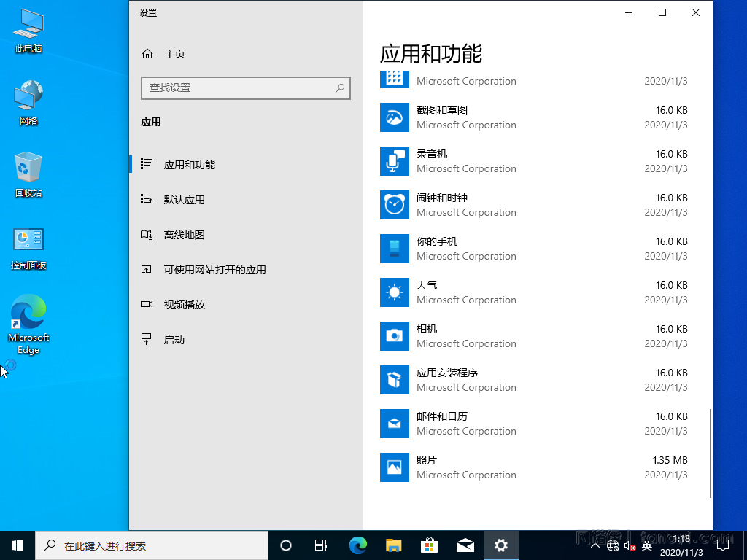The height and width of the screenshot is (560, 747).
Task: Click the 查找设置 search field
Action: (x=245, y=87)
